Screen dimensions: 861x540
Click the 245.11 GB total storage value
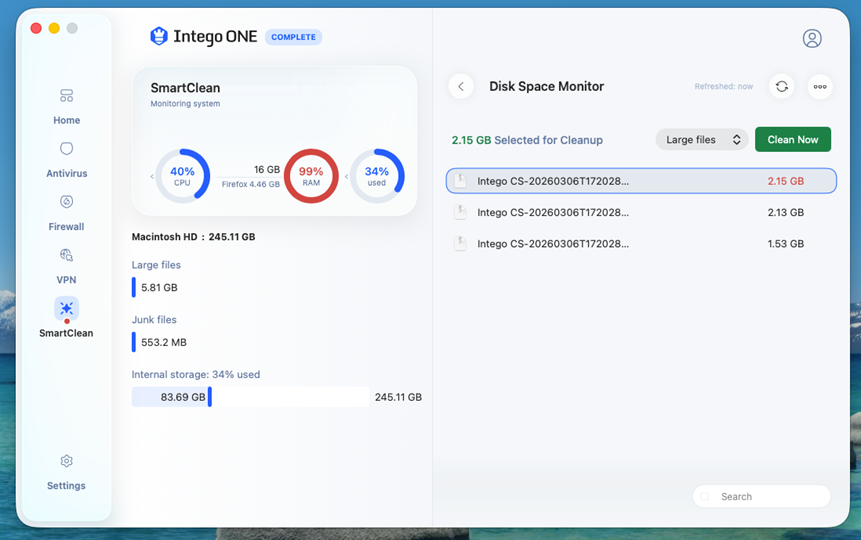click(x=398, y=397)
